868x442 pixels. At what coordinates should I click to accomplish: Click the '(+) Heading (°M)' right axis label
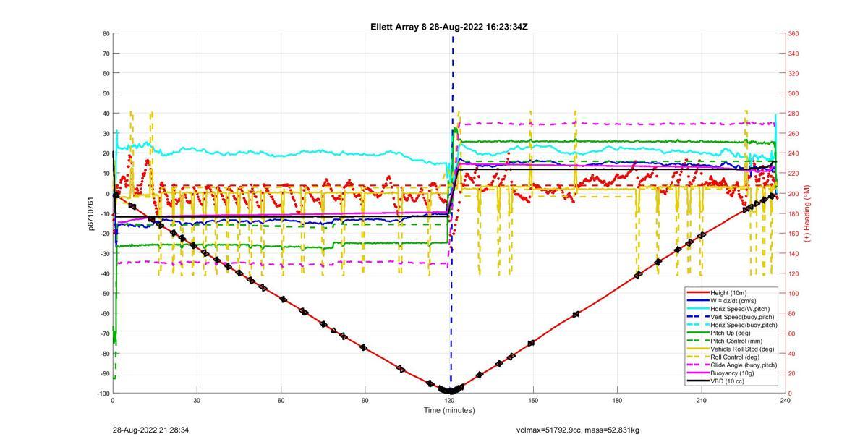click(x=807, y=213)
